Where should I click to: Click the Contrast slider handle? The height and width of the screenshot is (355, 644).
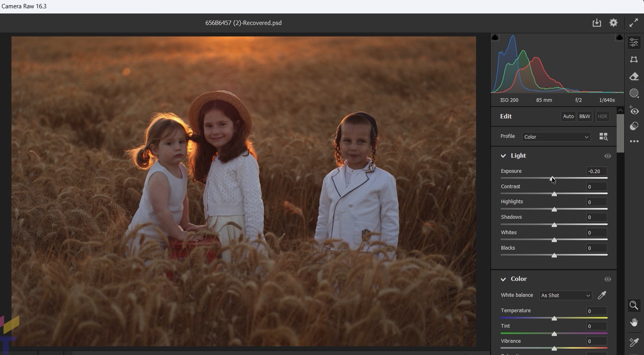pyautogui.click(x=554, y=194)
